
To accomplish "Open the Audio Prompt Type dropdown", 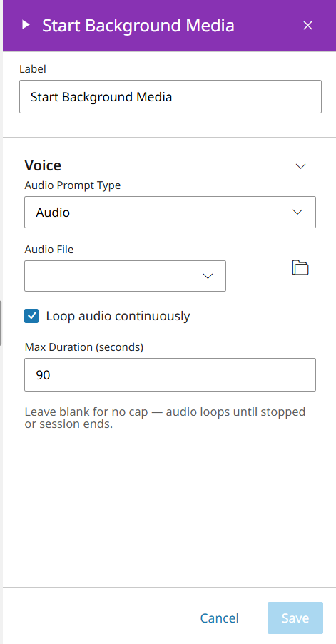I will (170, 212).
